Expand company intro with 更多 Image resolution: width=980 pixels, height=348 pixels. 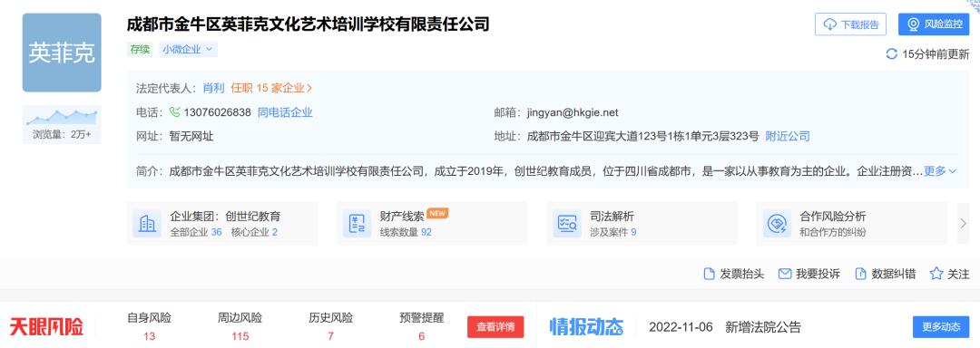point(940,171)
